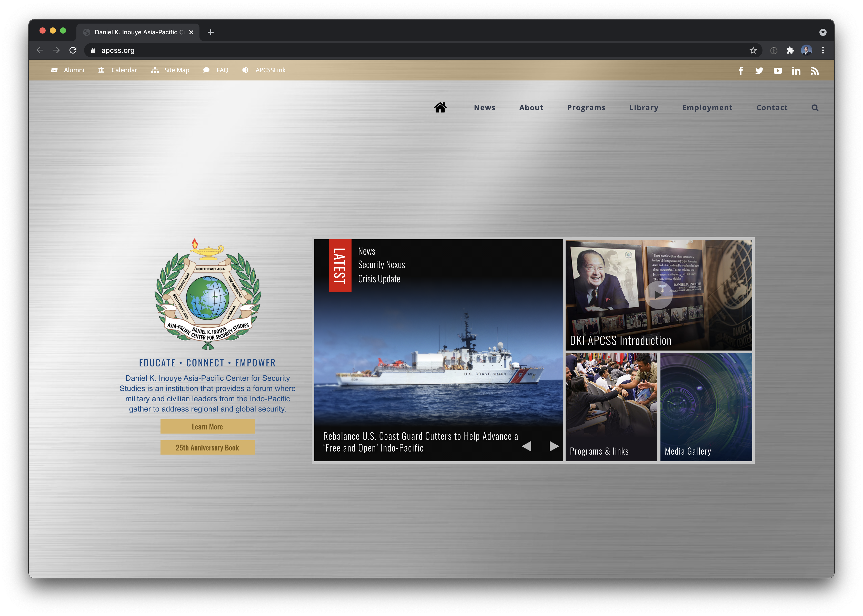Open the News menu
The height and width of the screenshot is (616, 863).
tap(485, 108)
